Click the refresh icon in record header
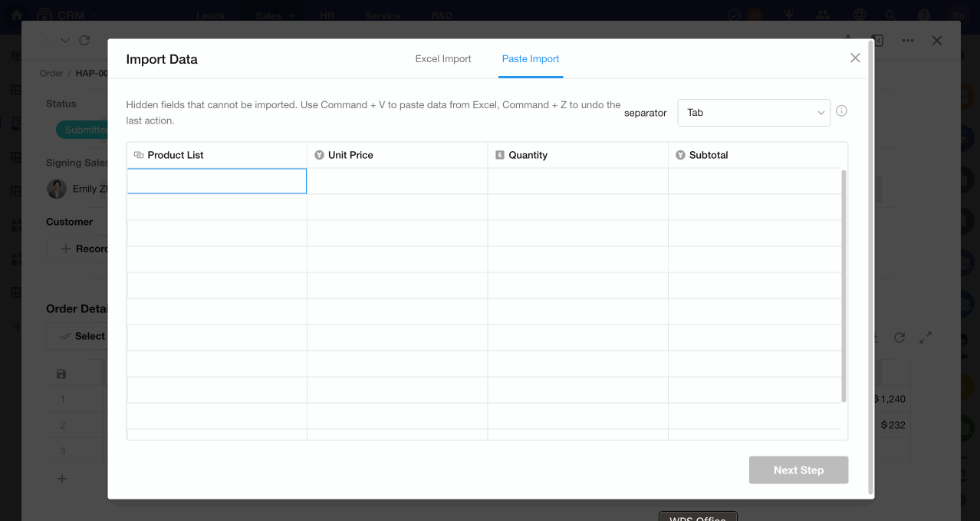The image size is (980, 521). point(84,41)
